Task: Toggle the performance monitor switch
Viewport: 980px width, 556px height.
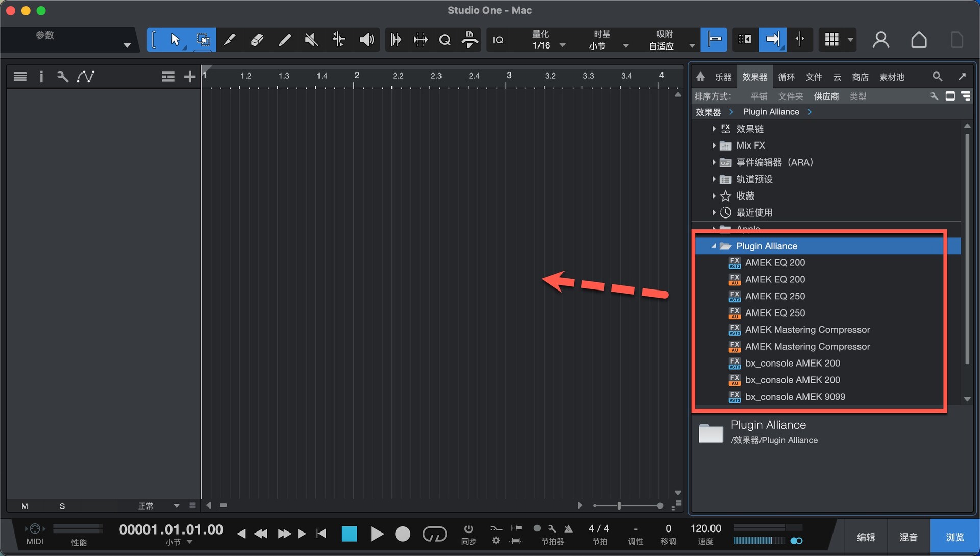Action: tap(796, 541)
